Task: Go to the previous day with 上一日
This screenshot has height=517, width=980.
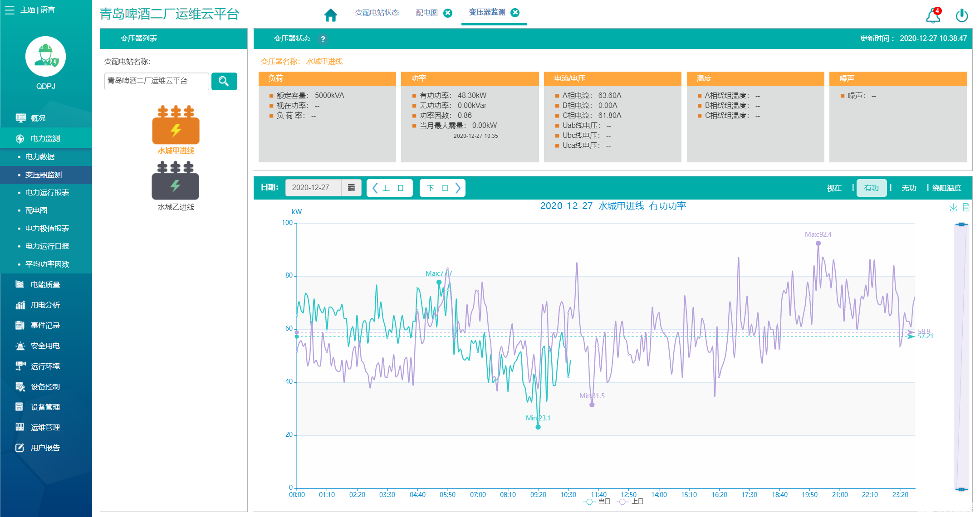Action: click(389, 188)
